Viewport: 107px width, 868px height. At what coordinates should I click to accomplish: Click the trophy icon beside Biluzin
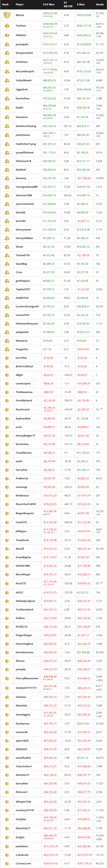tap(7, 15)
